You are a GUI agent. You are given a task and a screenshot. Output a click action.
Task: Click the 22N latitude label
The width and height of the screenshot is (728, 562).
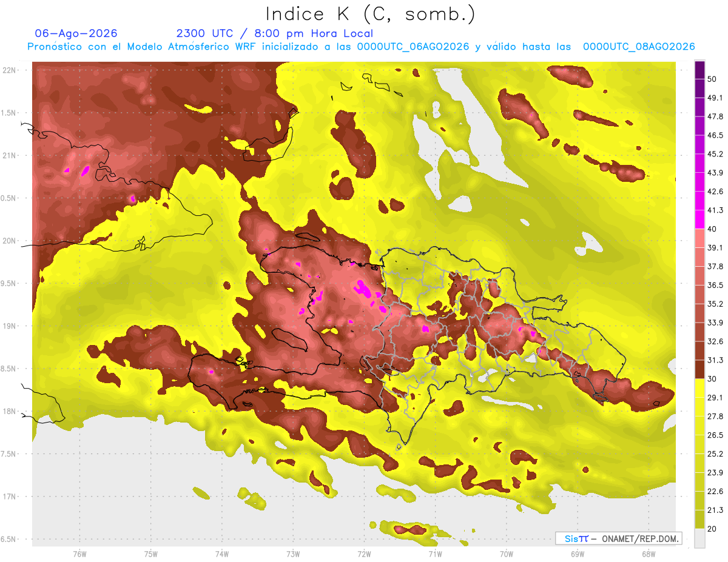tap(9, 70)
